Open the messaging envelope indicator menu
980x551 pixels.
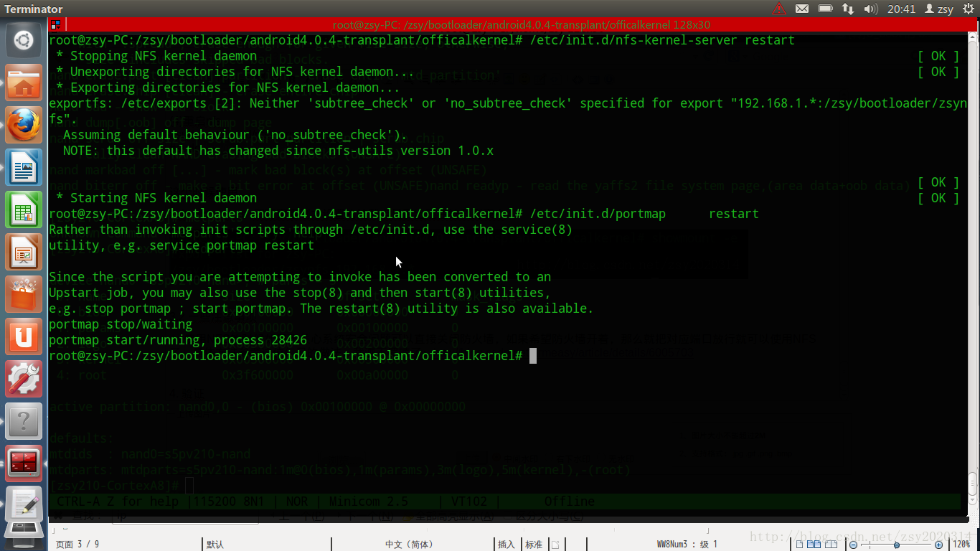click(x=802, y=9)
